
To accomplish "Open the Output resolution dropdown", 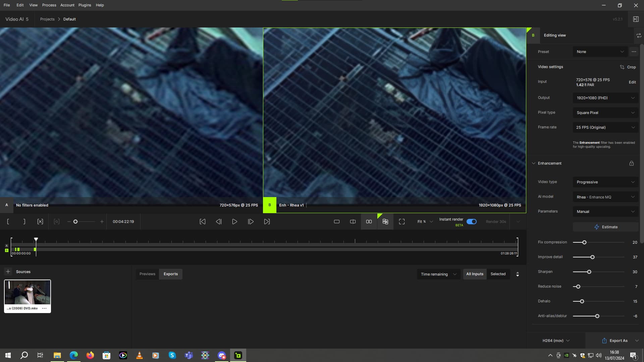I will [605, 98].
